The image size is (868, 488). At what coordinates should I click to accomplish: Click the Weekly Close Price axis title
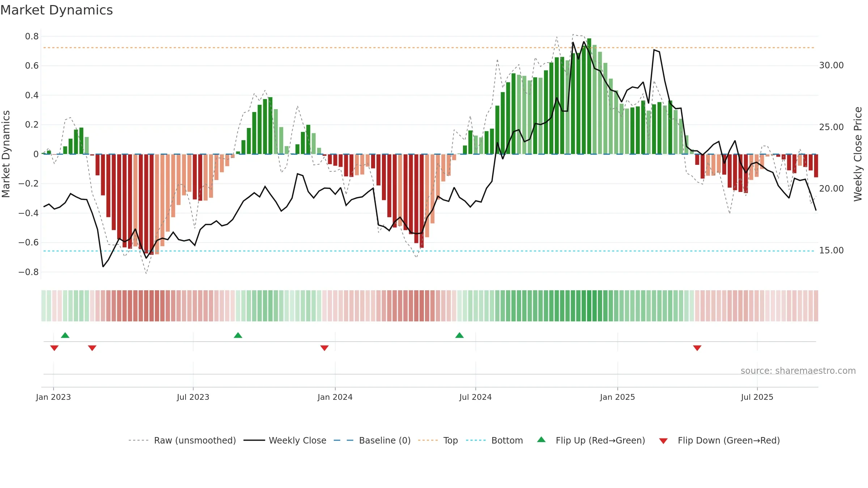(x=858, y=154)
